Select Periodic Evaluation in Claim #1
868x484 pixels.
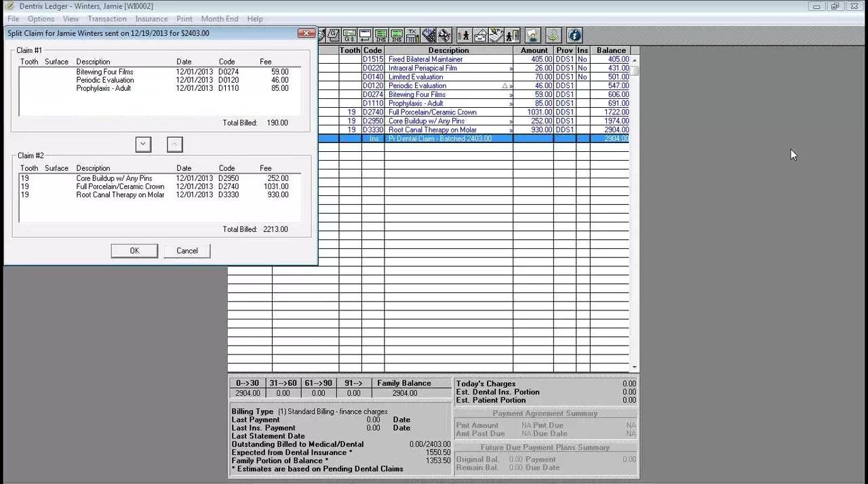(x=160, y=80)
